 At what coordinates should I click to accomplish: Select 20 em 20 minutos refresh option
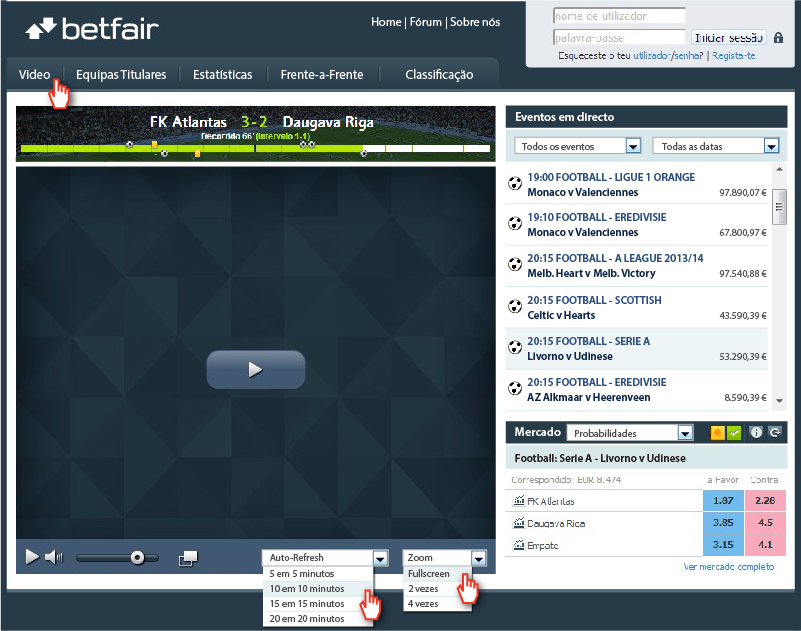(x=318, y=618)
